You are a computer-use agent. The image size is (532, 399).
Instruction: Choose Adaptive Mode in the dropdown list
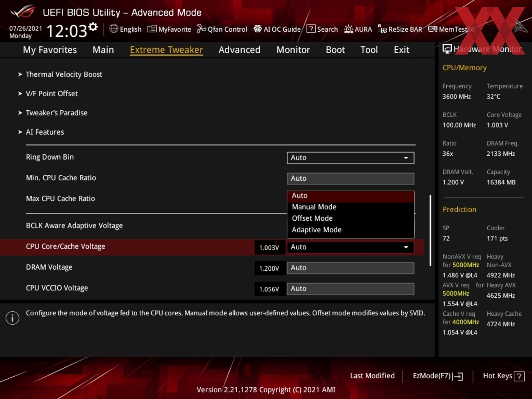[350, 230]
